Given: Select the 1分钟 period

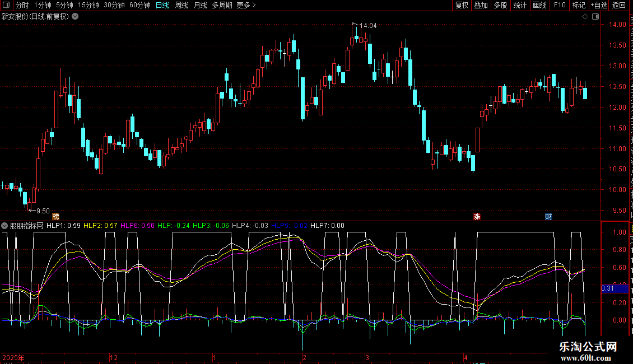Looking at the screenshot, I should pos(43,5).
